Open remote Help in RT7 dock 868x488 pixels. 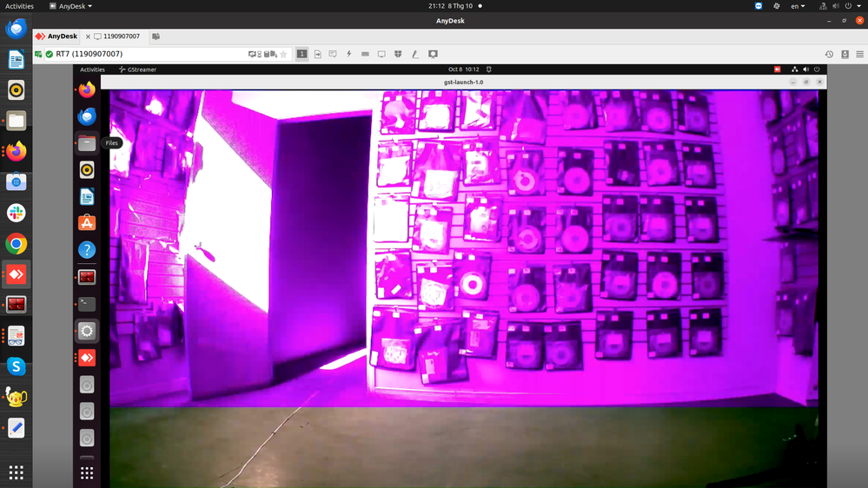(87, 249)
